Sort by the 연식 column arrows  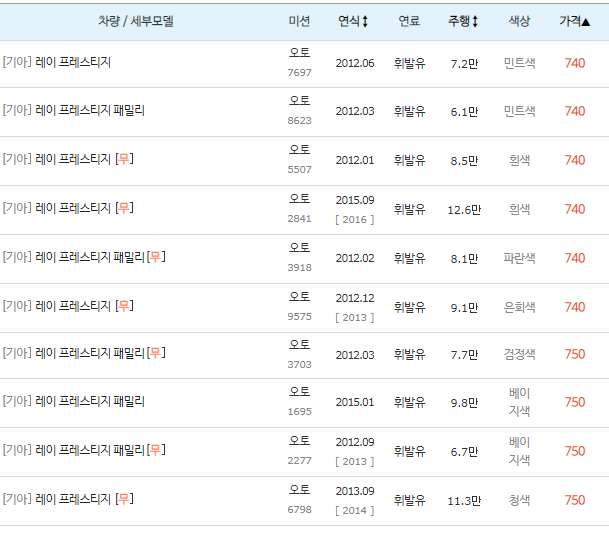click(365, 21)
